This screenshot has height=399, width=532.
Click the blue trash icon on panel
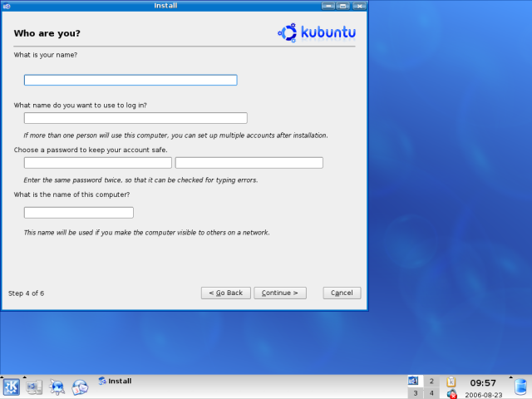(x=520, y=387)
